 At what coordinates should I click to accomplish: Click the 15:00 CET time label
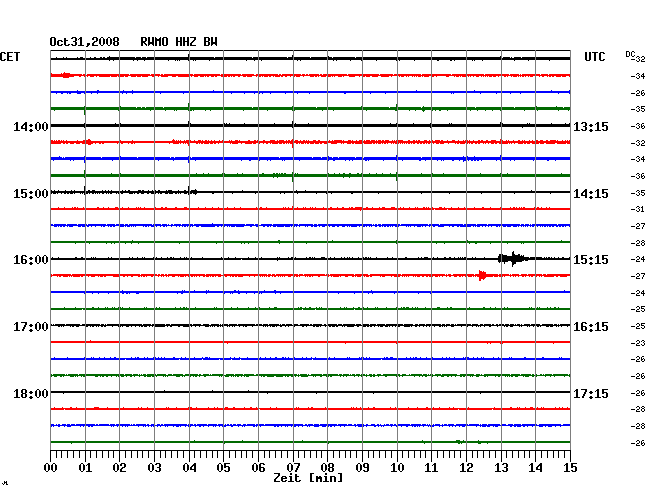click(31, 194)
